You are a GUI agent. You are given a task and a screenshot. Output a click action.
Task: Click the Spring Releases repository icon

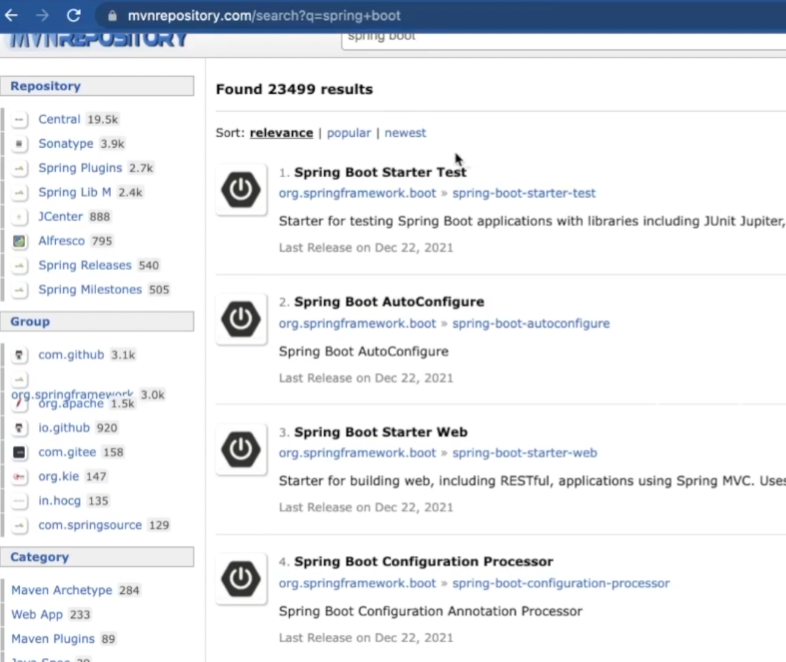click(x=19, y=265)
